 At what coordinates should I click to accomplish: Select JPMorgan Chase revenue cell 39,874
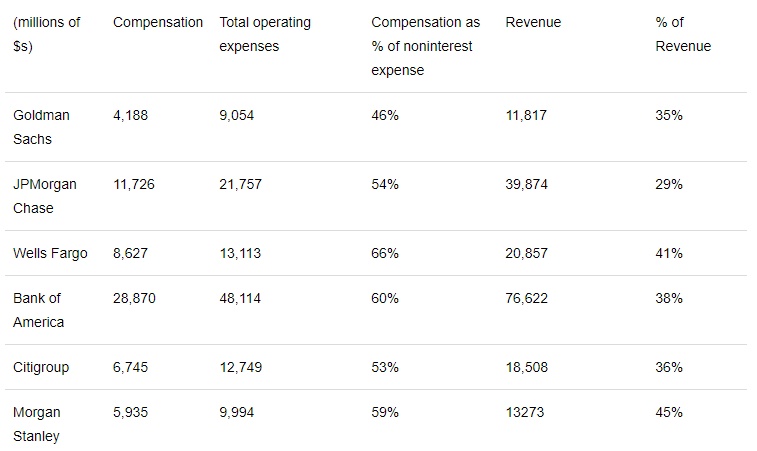(527, 184)
